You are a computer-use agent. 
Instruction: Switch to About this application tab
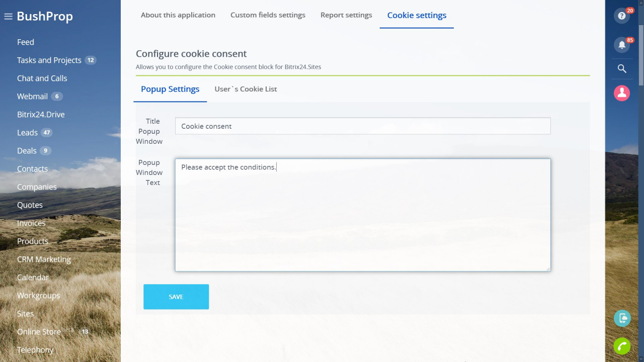pos(178,15)
